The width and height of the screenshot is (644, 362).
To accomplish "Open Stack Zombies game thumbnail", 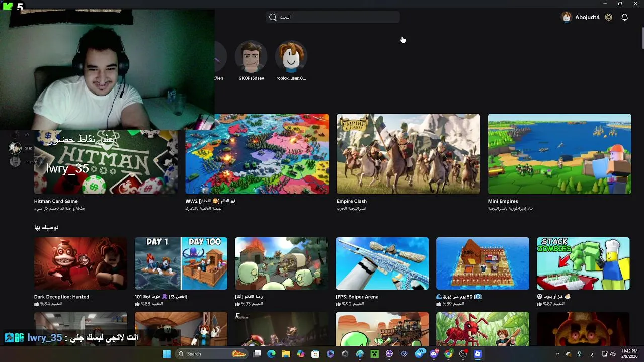I will pyautogui.click(x=583, y=263).
